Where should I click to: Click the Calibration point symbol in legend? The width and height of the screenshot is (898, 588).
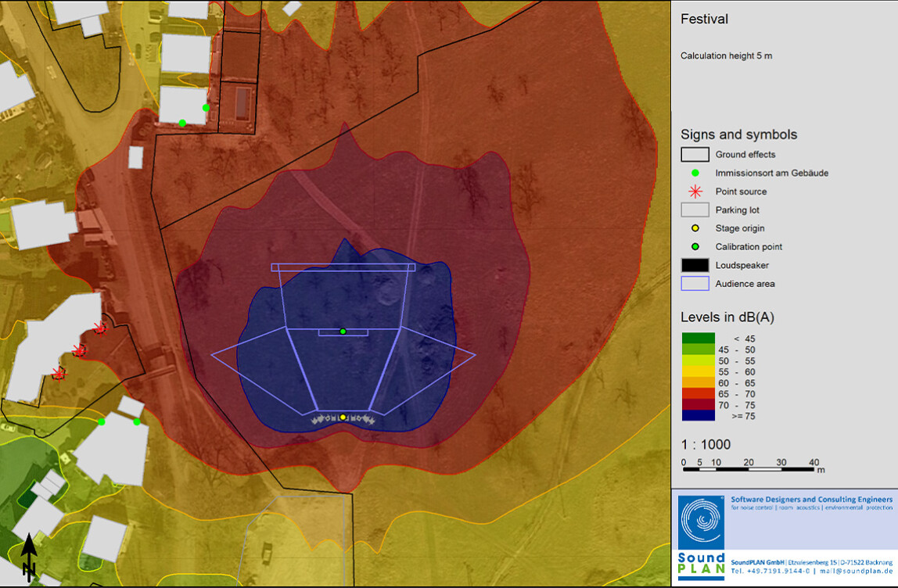695,247
